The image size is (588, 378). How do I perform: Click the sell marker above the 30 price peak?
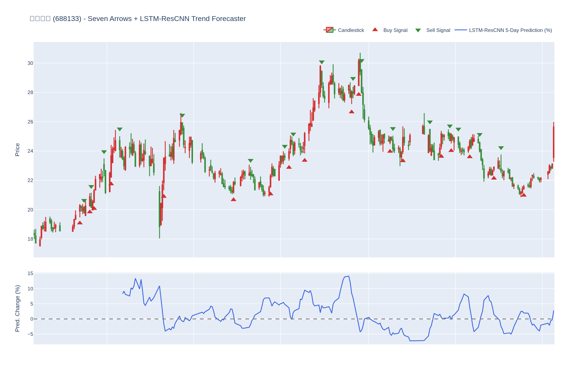pos(322,62)
